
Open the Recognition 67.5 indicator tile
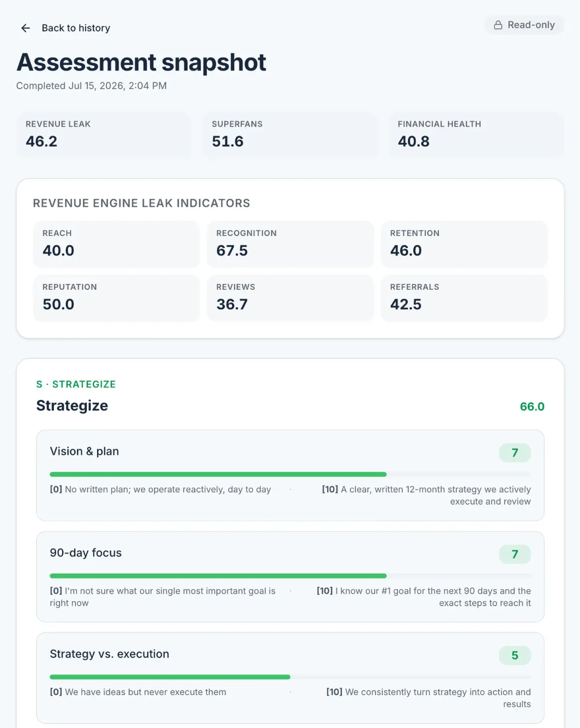(290, 244)
